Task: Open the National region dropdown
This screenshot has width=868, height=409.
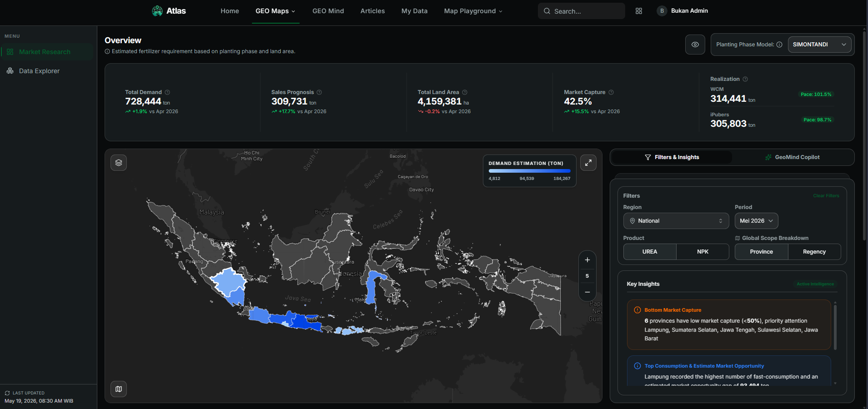Action: pos(675,221)
